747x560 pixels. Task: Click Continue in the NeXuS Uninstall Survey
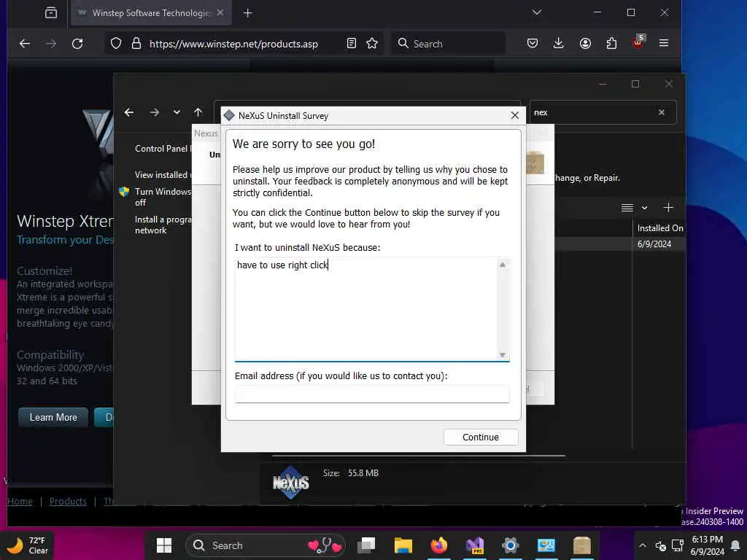click(480, 437)
